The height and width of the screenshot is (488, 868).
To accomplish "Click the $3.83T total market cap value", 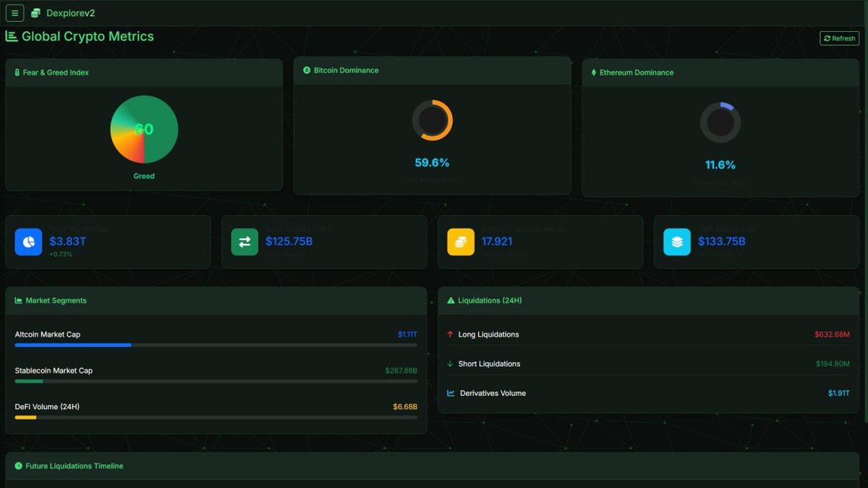I will pyautogui.click(x=67, y=241).
